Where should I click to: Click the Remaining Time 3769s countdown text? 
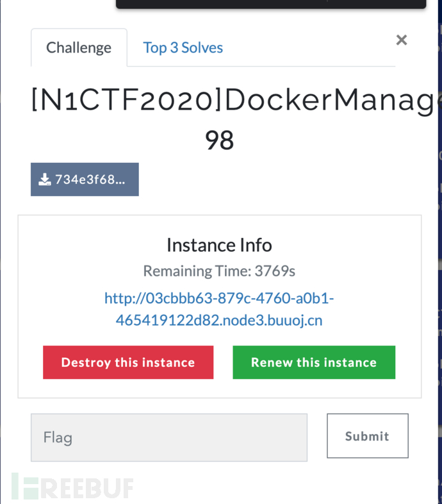[x=219, y=271]
